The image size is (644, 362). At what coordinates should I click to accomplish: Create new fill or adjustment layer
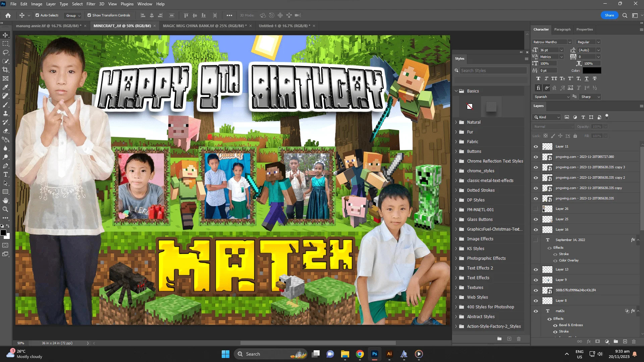pyautogui.click(x=607, y=341)
